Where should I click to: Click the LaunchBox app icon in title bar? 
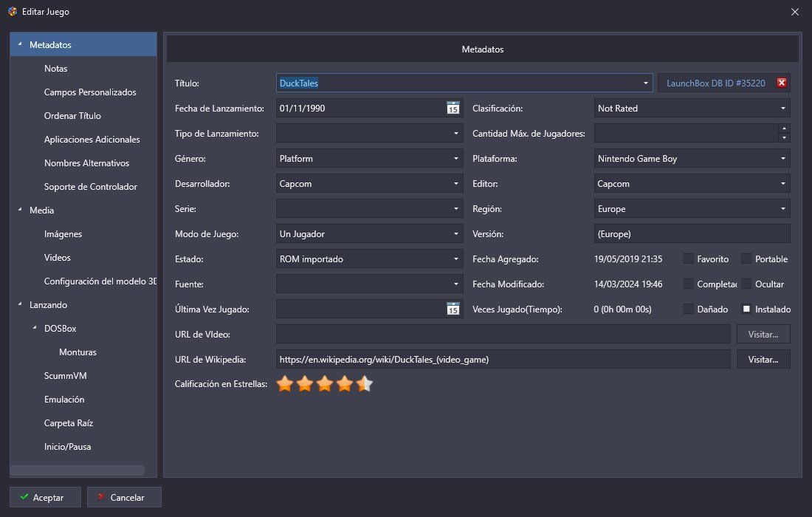pos(13,11)
